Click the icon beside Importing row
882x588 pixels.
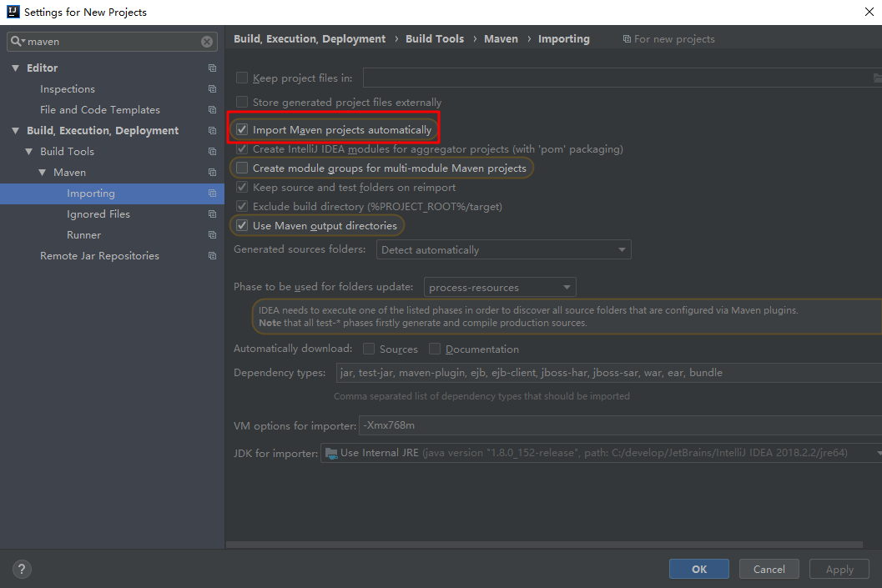pos(212,193)
